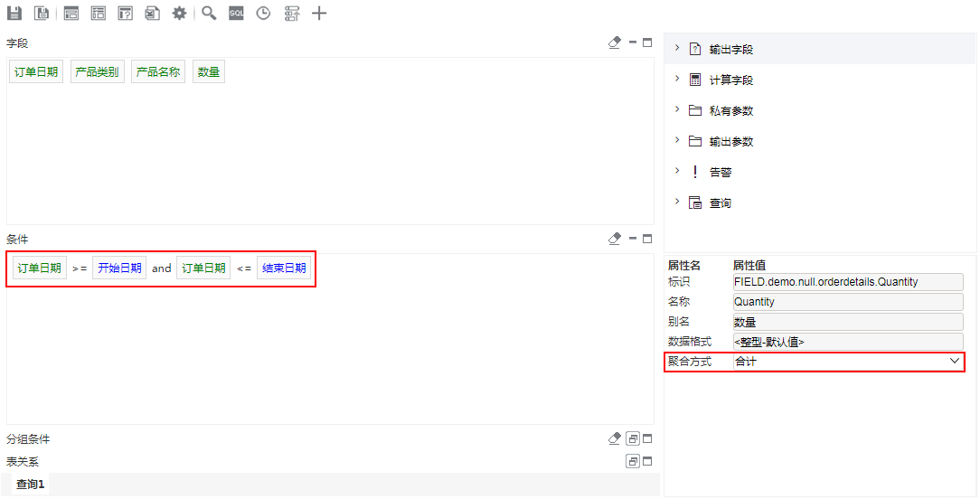Click the parameter sort arrow icon
Image resolution: width=980 pixels, height=499 pixels.
291,14
